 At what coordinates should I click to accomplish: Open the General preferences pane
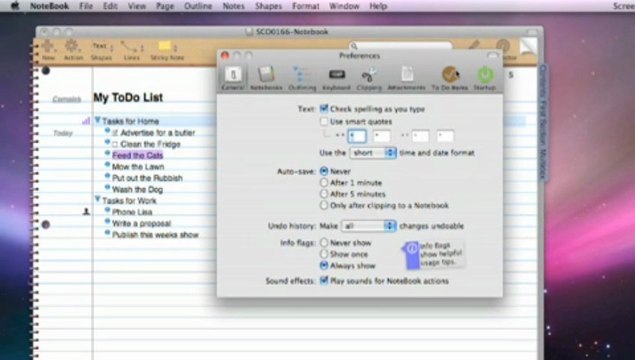coord(233,78)
